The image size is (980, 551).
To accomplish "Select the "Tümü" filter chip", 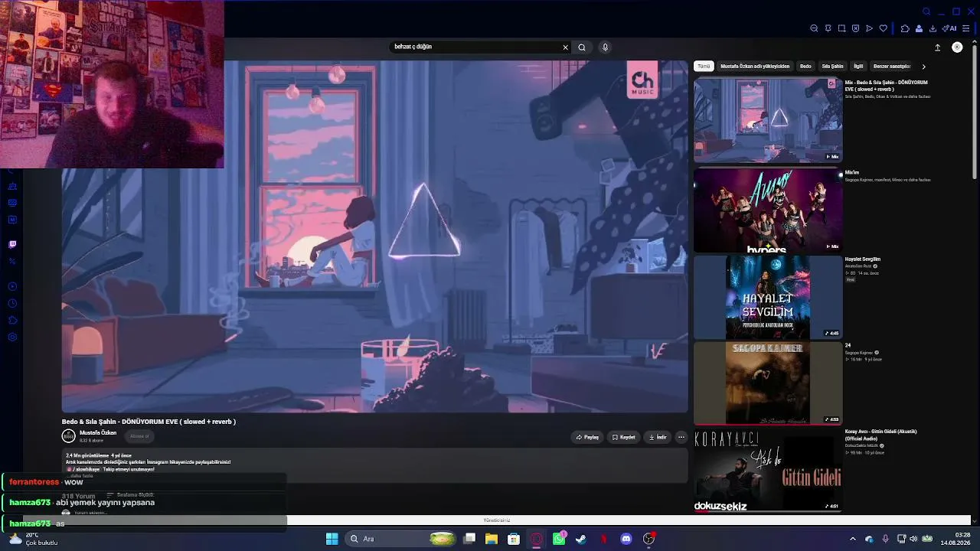I will [704, 67].
